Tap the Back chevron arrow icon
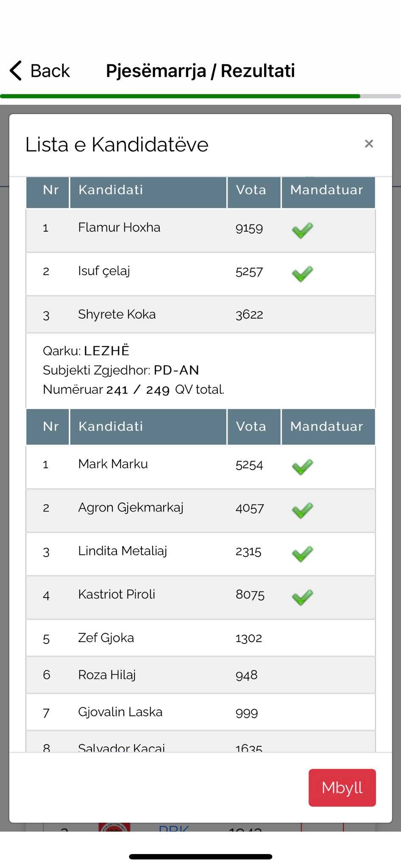Viewport: 401px width, 868px height. [16, 70]
